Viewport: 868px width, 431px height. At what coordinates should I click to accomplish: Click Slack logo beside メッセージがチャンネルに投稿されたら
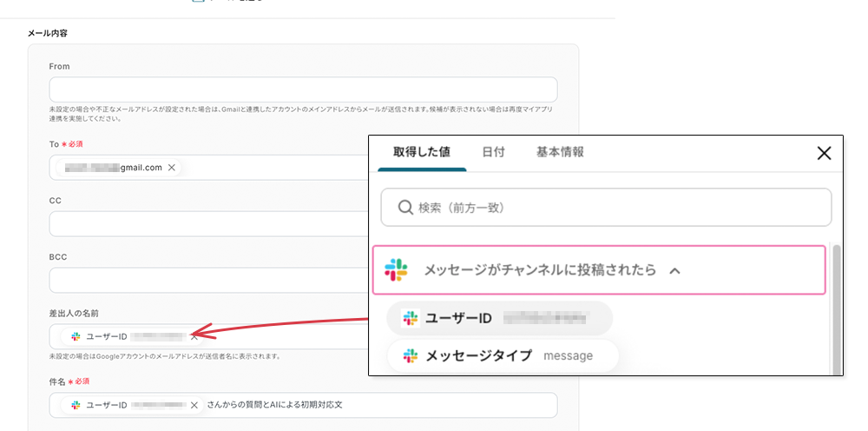tap(397, 270)
